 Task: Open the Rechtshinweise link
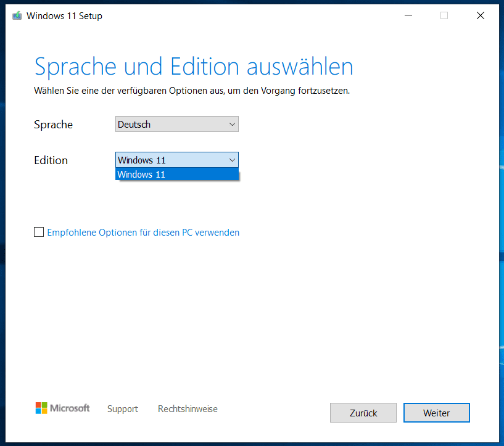click(188, 409)
